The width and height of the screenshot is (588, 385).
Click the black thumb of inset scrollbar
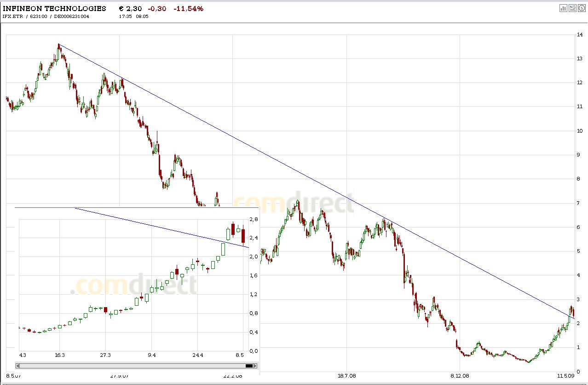249,366
